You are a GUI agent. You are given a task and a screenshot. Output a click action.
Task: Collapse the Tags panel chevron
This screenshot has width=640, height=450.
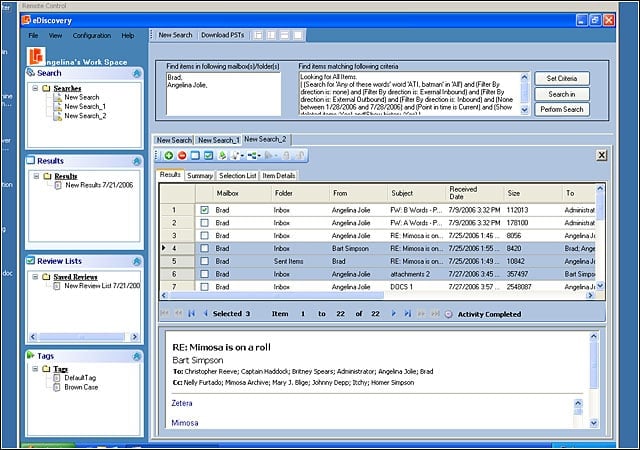[x=137, y=356]
